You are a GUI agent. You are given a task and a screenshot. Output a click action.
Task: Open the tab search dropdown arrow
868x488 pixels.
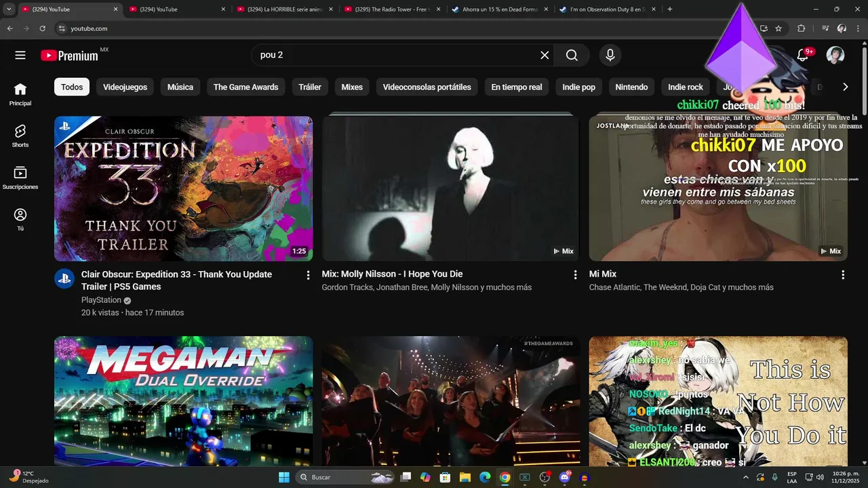pyautogui.click(x=9, y=9)
